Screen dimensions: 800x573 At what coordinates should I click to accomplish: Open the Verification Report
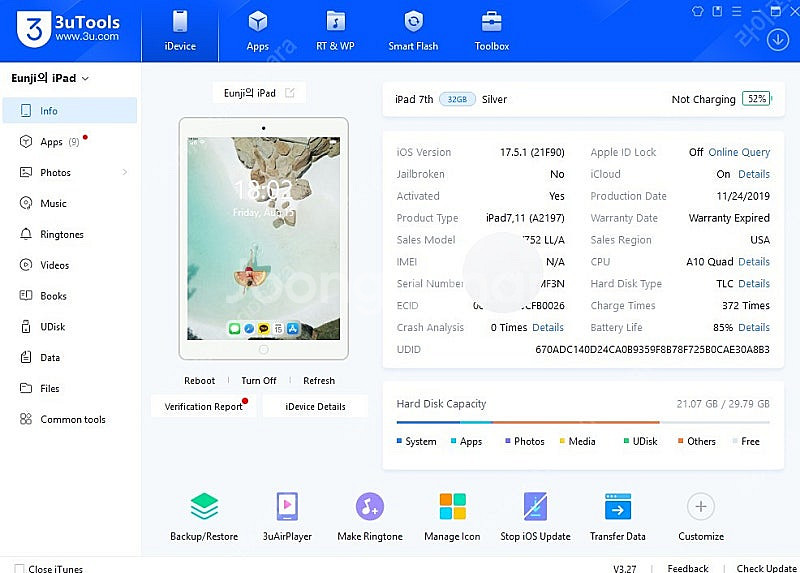[x=204, y=407]
